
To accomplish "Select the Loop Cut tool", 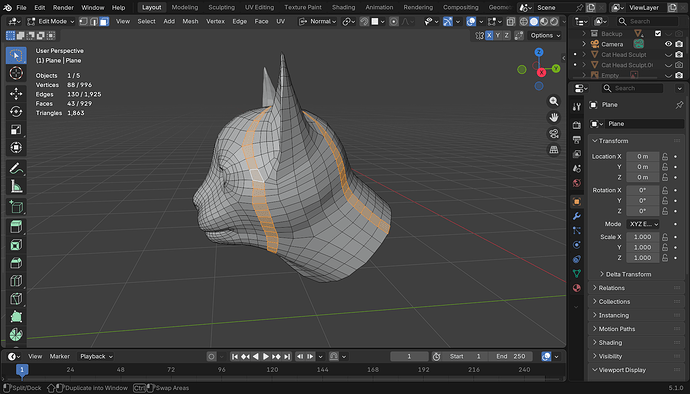I will pos(16,280).
